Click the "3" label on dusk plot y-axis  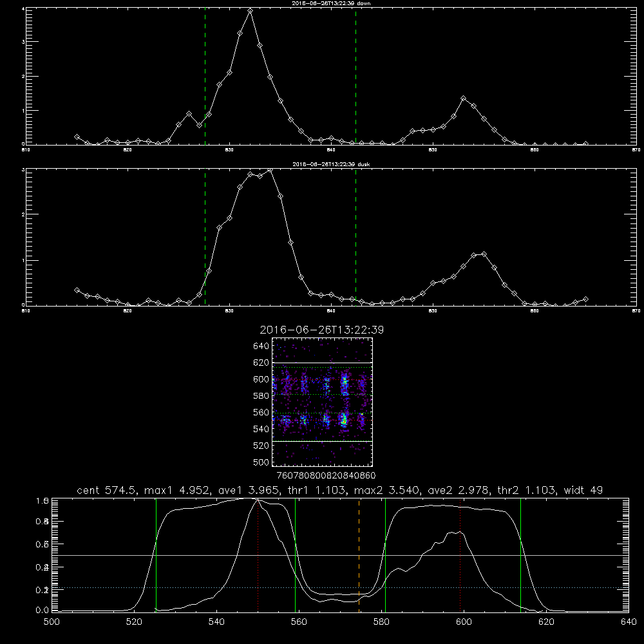tap(23, 169)
